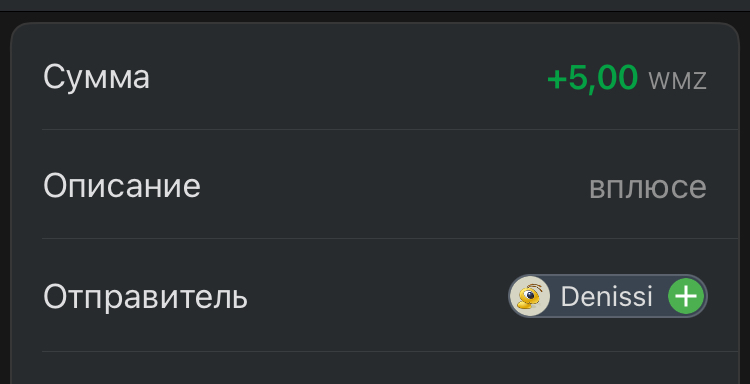
Task: Click the dark bar above the details card
Action: (x=375, y=5)
